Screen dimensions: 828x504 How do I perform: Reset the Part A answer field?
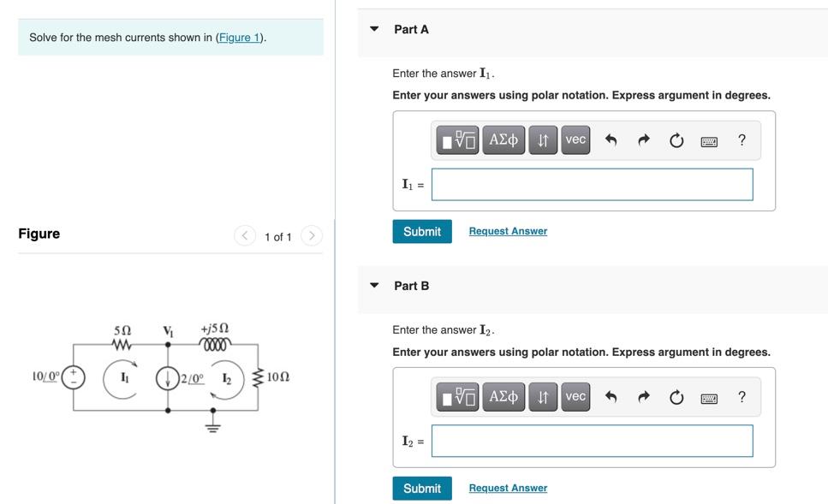[676, 139]
